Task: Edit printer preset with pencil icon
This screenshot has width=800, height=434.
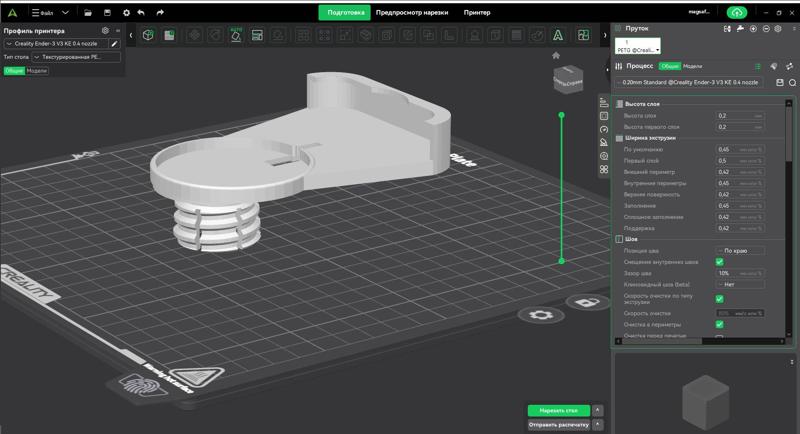Action: pyautogui.click(x=114, y=44)
